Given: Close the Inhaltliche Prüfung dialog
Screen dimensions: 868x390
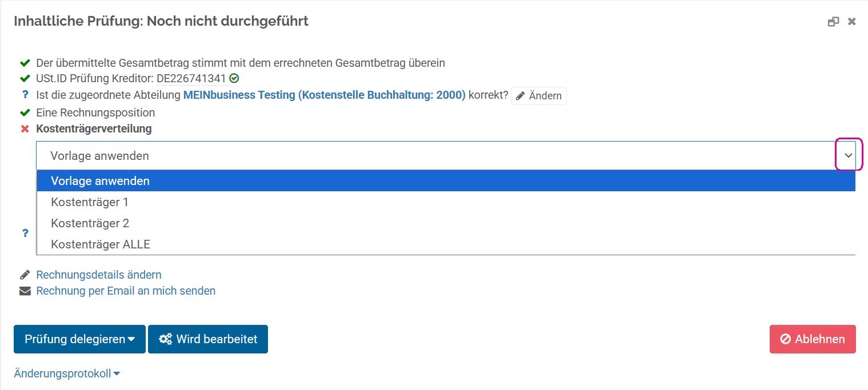Looking at the screenshot, I should pos(851,22).
